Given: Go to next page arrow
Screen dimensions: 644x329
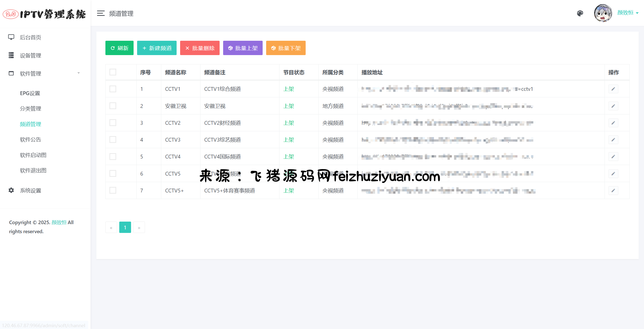Looking at the screenshot, I should tap(139, 227).
